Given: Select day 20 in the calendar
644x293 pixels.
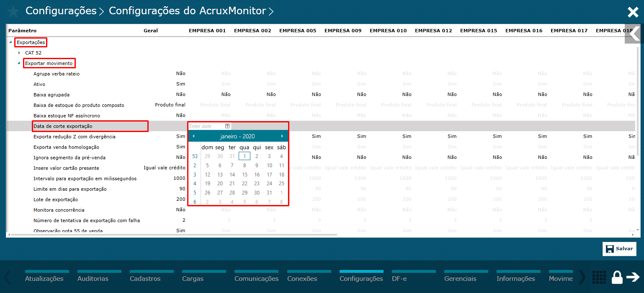Looking at the screenshot, I should tap(220, 184).
